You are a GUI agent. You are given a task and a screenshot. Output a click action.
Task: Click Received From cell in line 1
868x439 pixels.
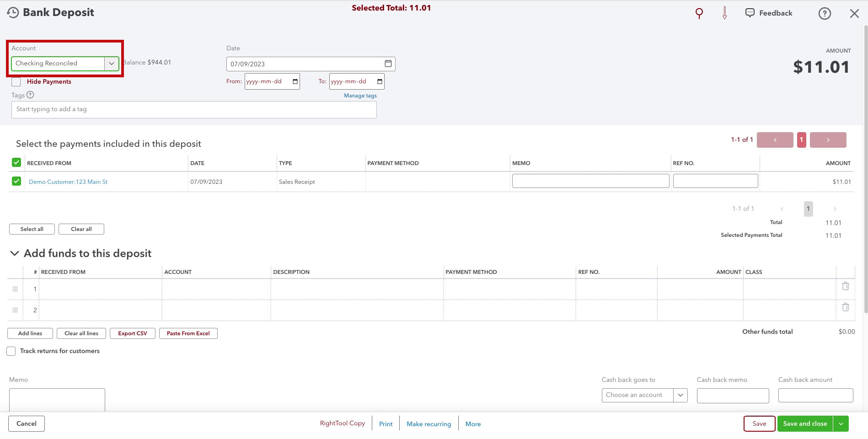tap(100, 289)
